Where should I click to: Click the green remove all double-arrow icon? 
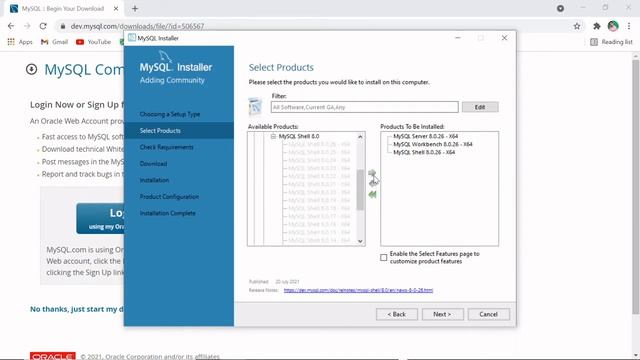(372, 195)
